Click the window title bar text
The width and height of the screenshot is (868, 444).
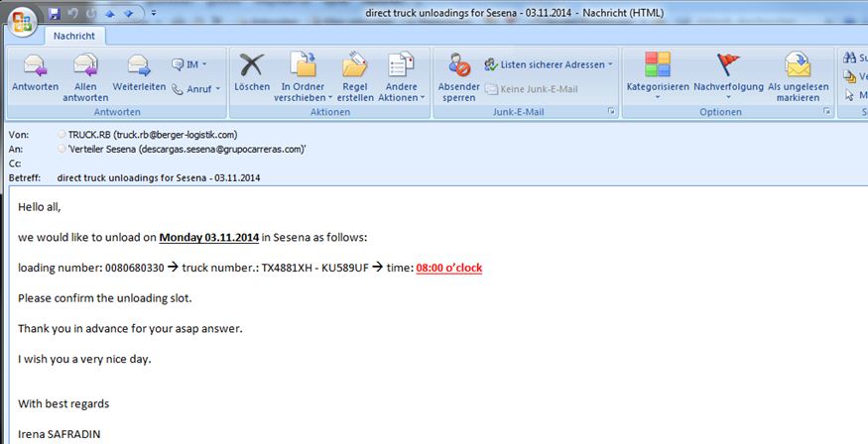(x=514, y=13)
